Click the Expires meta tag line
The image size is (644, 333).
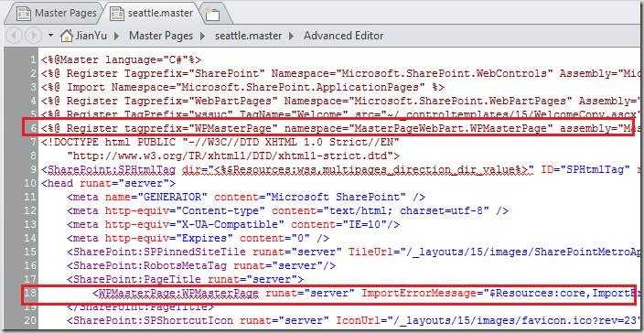pyautogui.click(x=198, y=238)
